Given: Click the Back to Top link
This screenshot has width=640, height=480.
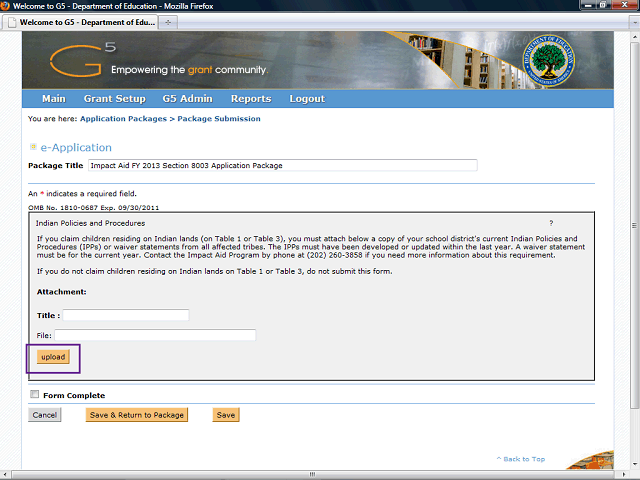Looking at the screenshot, I should (x=521, y=459).
